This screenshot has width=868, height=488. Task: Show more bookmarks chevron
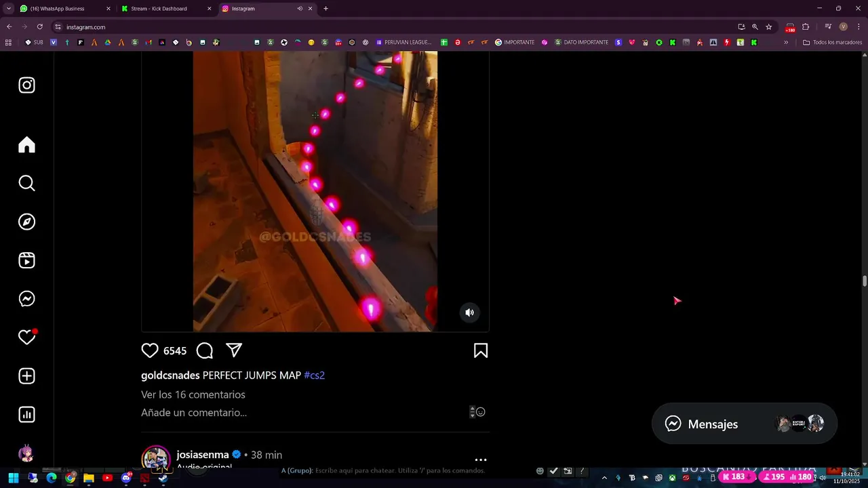coord(786,43)
